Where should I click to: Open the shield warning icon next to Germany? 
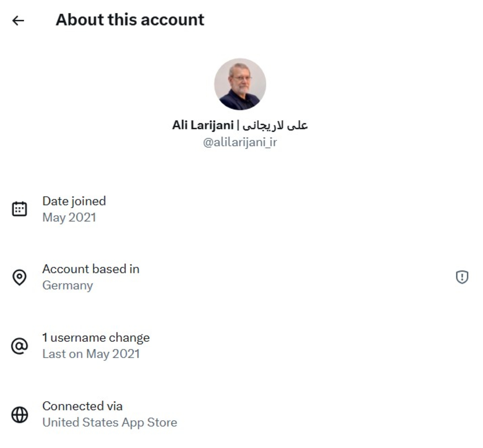point(462,277)
